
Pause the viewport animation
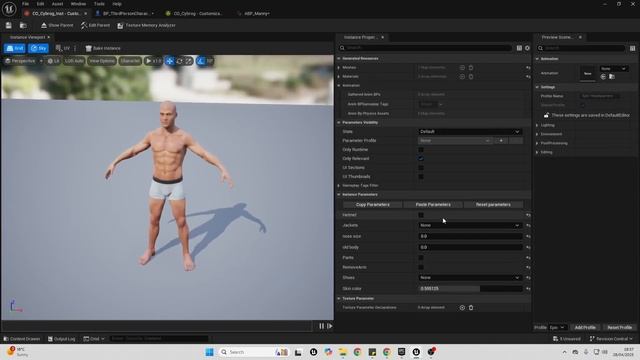[321, 326]
